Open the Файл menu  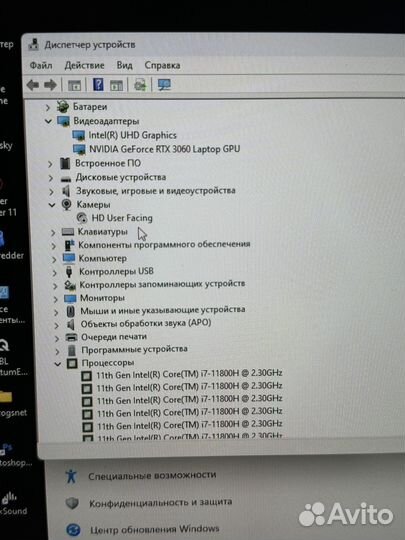click(x=41, y=65)
